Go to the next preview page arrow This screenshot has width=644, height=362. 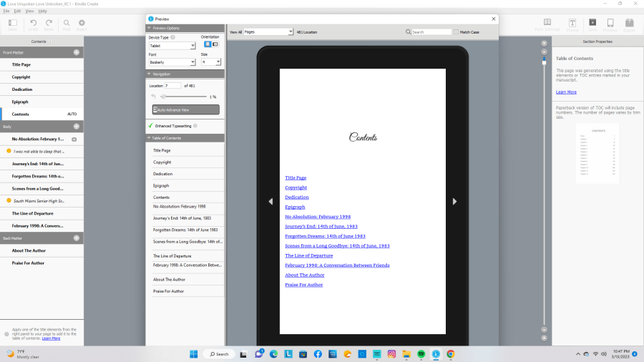tap(454, 202)
